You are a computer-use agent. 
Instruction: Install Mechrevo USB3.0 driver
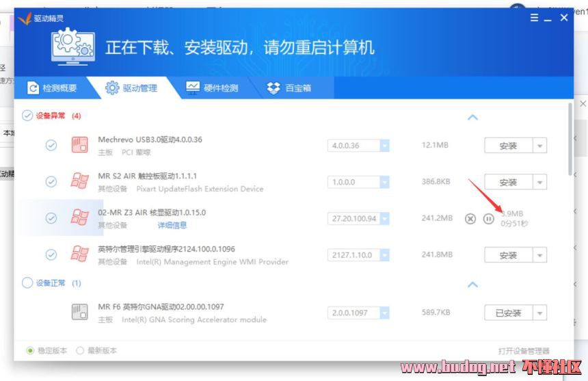point(509,146)
